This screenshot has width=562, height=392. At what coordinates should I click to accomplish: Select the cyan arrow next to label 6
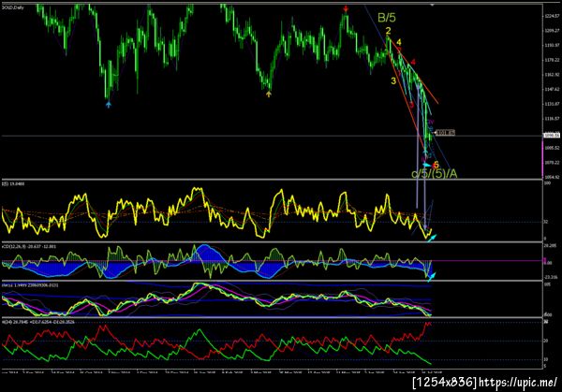click(427, 165)
